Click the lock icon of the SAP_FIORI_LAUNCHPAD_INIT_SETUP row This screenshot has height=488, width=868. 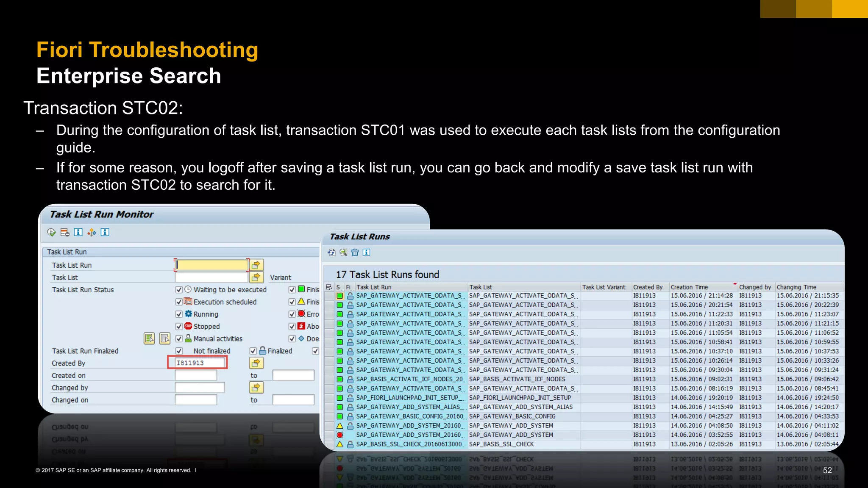tap(350, 398)
